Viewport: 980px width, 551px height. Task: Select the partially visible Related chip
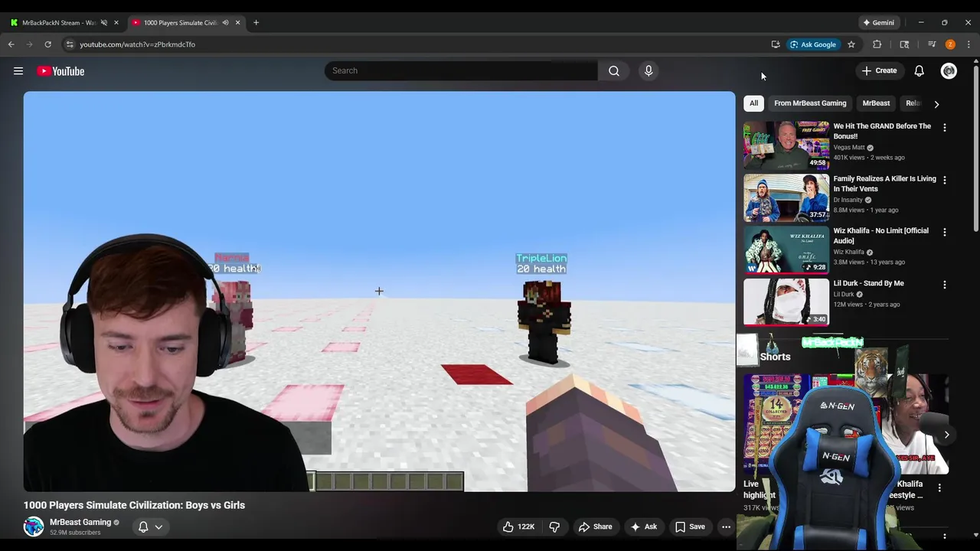pyautogui.click(x=913, y=103)
